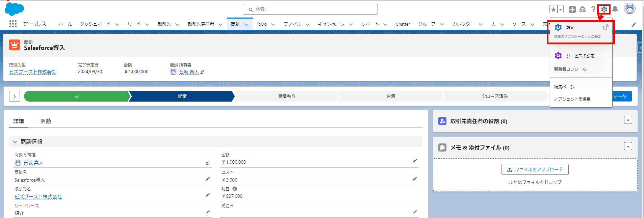Open the Favorites star icon
This screenshot has width=644, height=218.
pyautogui.click(x=553, y=9)
